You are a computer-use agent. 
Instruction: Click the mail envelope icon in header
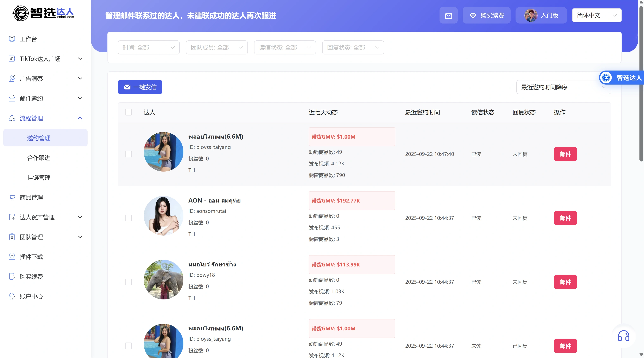(x=448, y=16)
